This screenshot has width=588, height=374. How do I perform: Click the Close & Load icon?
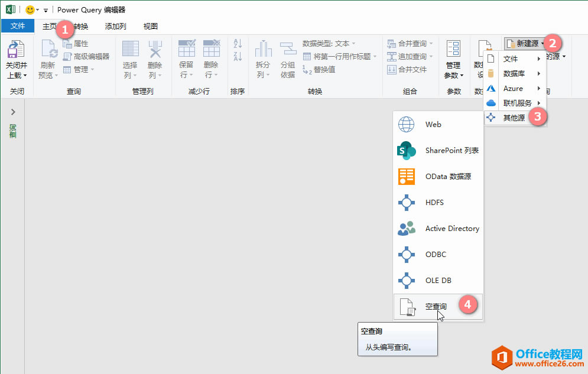pos(16,49)
